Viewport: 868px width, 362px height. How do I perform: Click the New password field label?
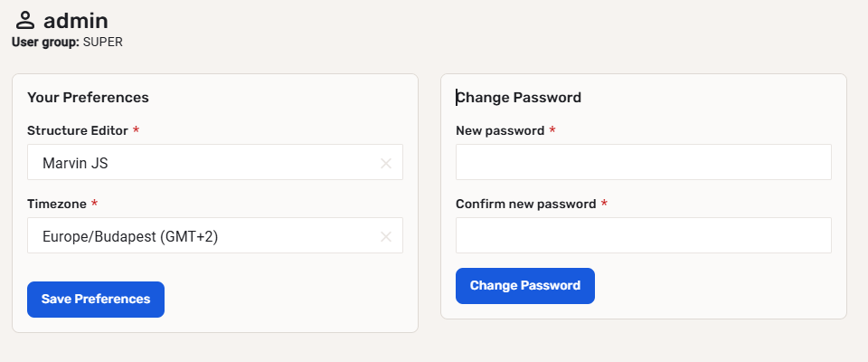pos(500,130)
